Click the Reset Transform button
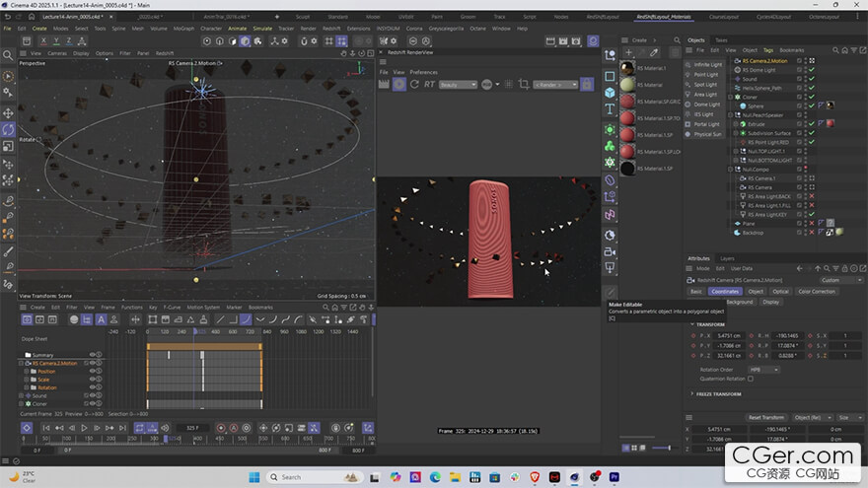868x488 pixels. click(x=766, y=418)
